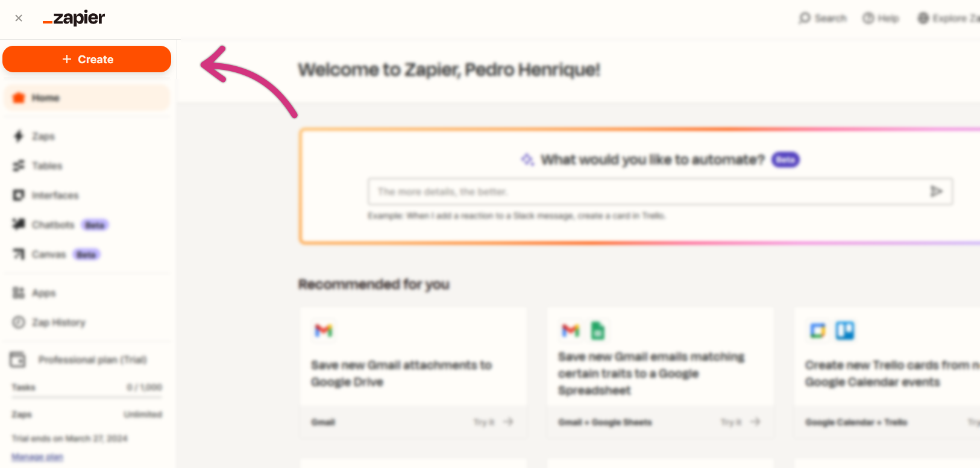Close the panel with the X button
Image resolution: width=980 pixels, height=468 pixels.
point(18,18)
